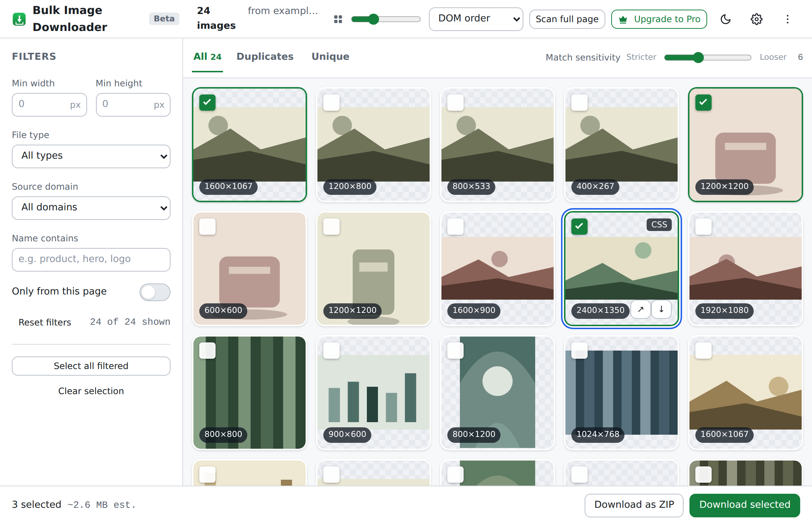Select the 1600×900 image checkbox
812x524 pixels.
tap(455, 227)
